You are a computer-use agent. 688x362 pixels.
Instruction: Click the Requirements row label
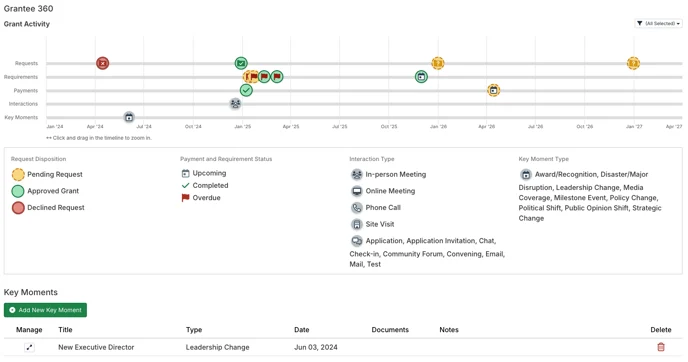coord(21,77)
